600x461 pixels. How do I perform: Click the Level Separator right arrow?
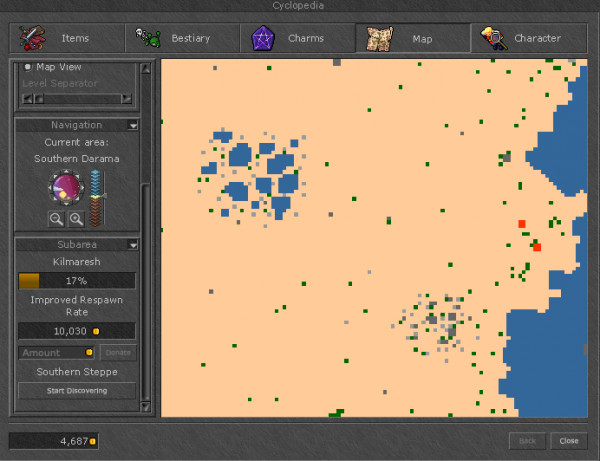pos(126,99)
